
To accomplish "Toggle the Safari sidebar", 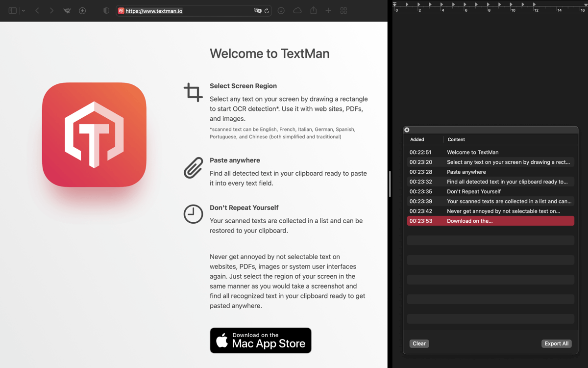I will [13, 10].
